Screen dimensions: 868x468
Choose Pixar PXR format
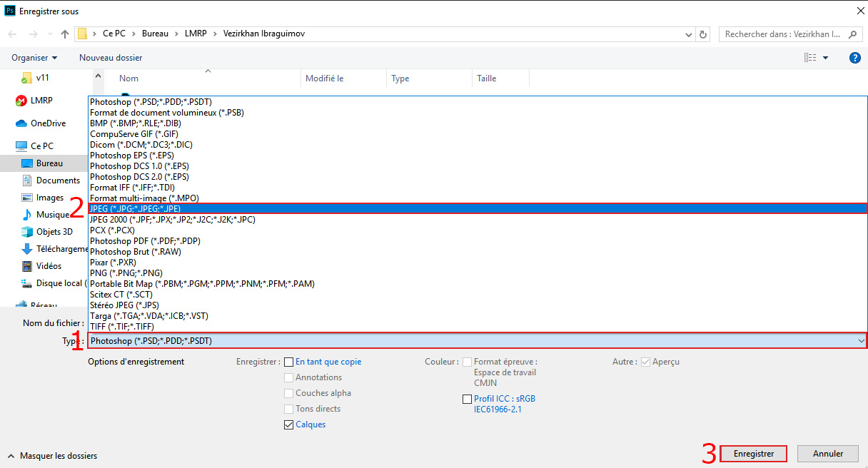(477, 263)
